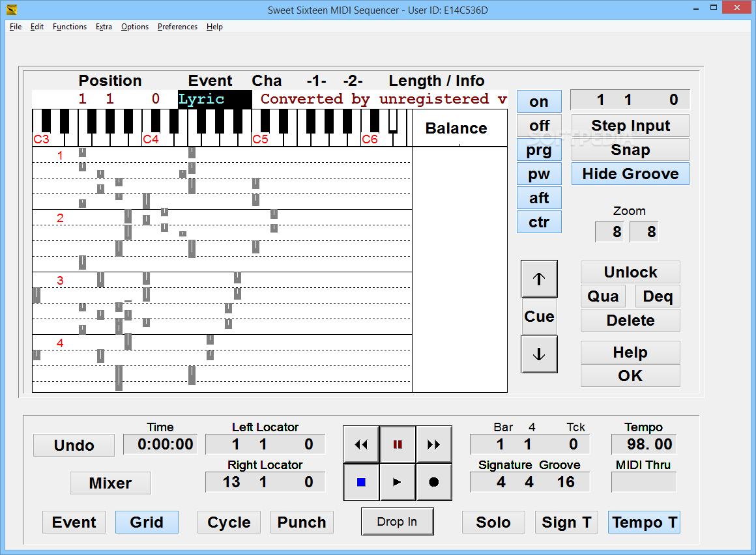756x555 pixels.
Task: Click the Right Locator value field
Action: pos(265,482)
